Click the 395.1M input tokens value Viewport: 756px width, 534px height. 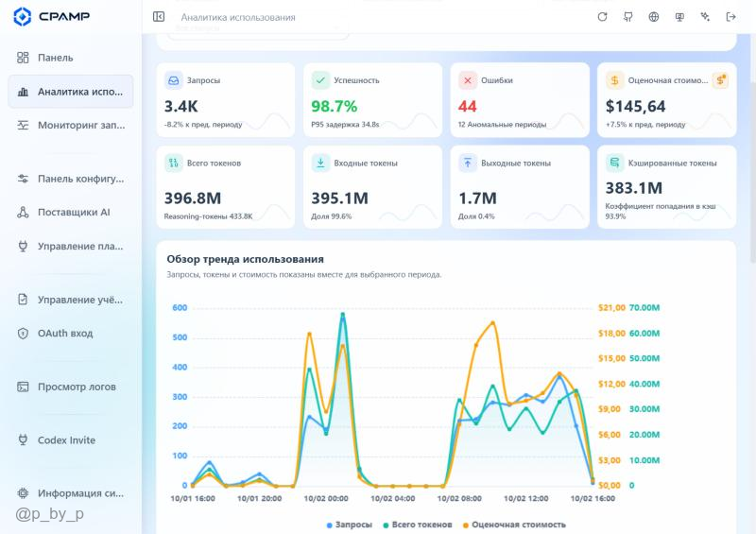click(x=340, y=198)
